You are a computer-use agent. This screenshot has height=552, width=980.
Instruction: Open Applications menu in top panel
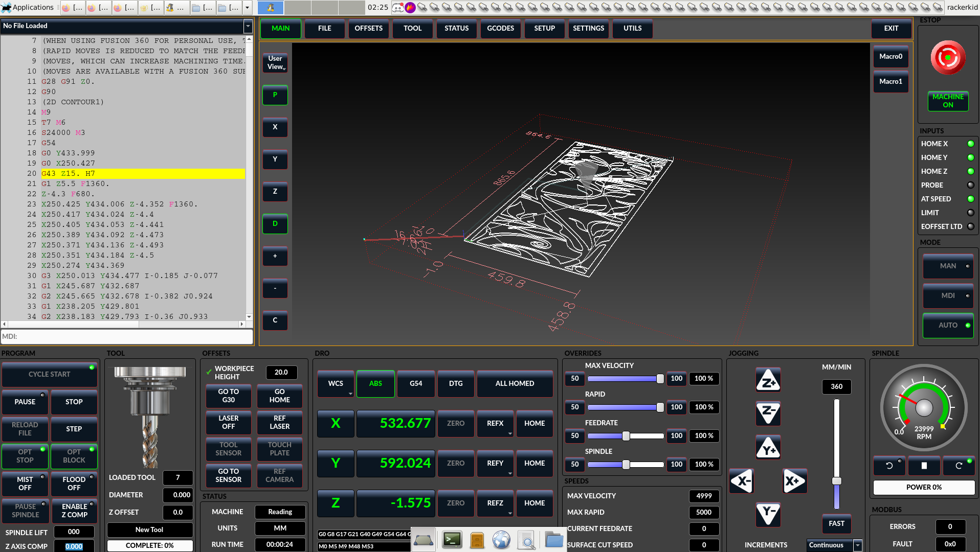pyautogui.click(x=28, y=7)
